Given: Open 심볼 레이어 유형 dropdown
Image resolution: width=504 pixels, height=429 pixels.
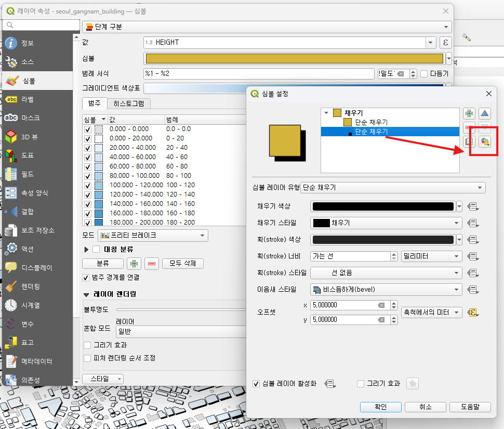Looking at the screenshot, I should click(x=393, y=188).
